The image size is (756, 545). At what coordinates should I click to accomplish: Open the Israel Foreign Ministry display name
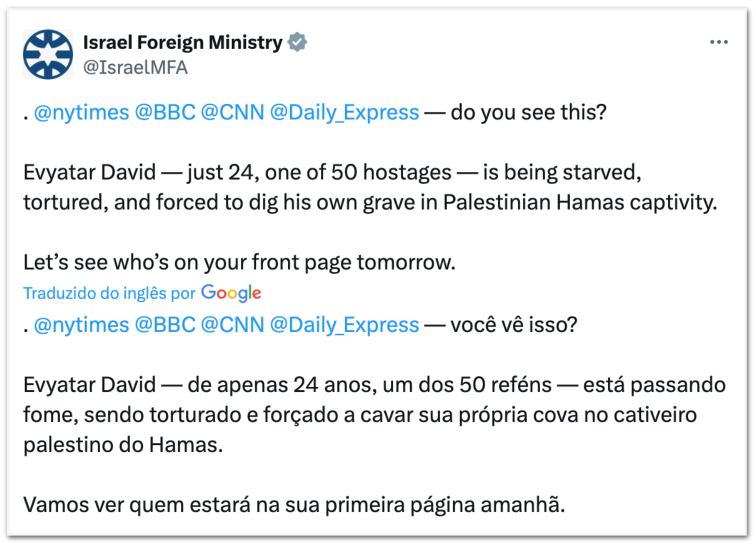(183, 42)
